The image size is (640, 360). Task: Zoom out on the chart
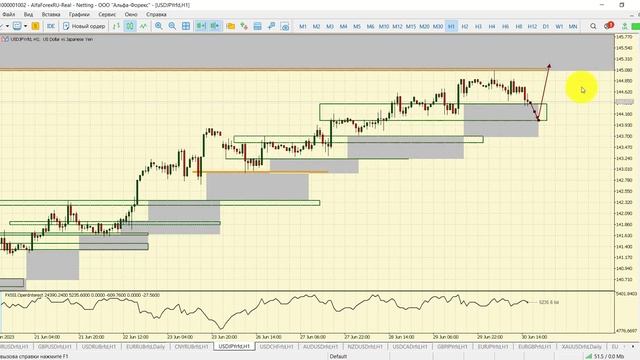[172, 26]
